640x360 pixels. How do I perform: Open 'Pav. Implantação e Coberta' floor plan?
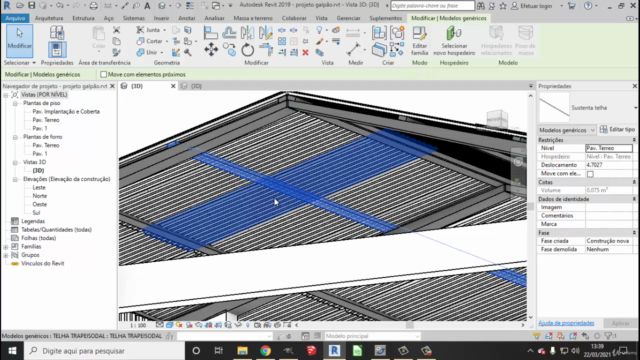tap(66, 111)
